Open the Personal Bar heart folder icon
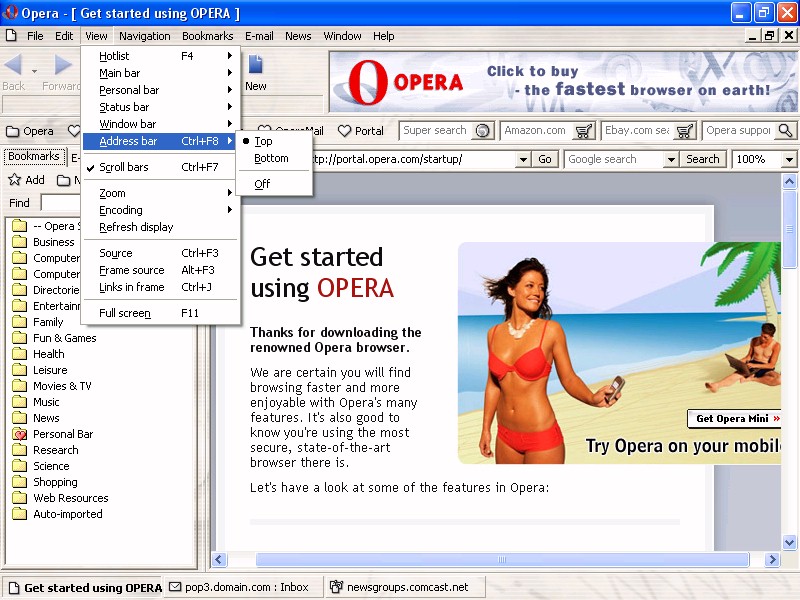Image resolution: width=800 pixels, height=600 pixels. click(19, 434)
